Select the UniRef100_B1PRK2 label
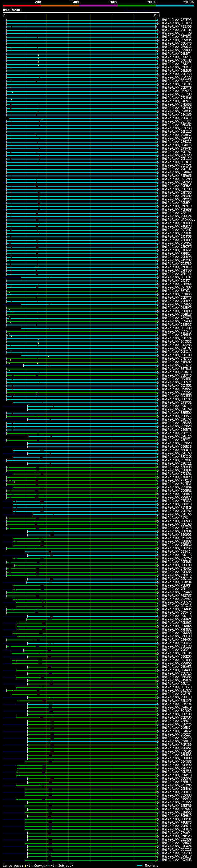Viewport: 197px width, 868px height. (177, 812)
